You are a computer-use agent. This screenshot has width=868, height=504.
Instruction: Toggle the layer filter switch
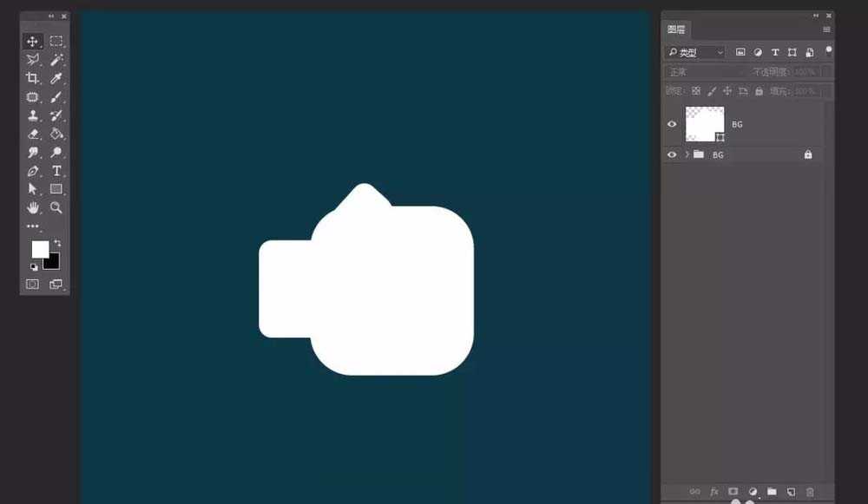click(x=829, y=51)
